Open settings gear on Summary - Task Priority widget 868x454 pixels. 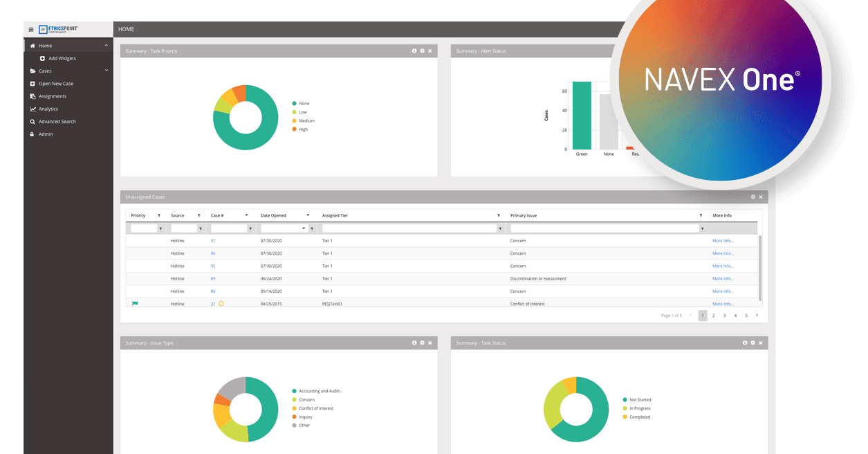422,51
